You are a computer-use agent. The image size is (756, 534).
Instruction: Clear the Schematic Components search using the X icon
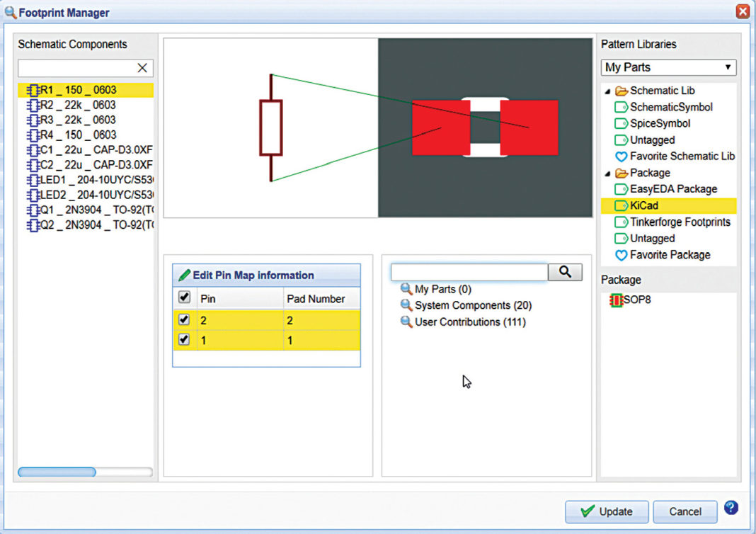(141, 67)
